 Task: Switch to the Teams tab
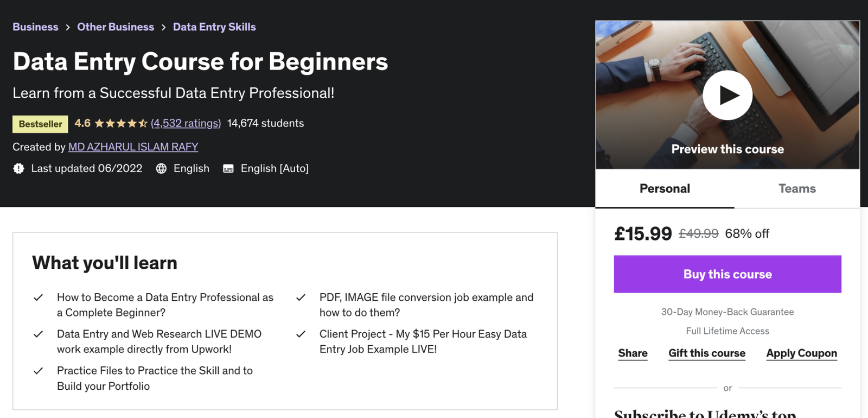797,188
